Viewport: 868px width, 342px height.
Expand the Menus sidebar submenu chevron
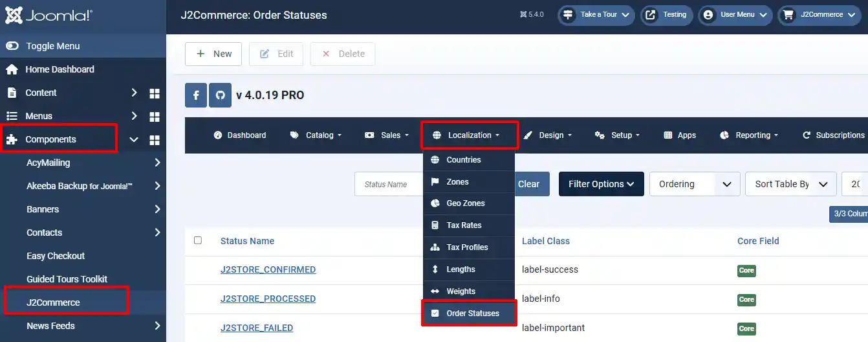(134, 116)
